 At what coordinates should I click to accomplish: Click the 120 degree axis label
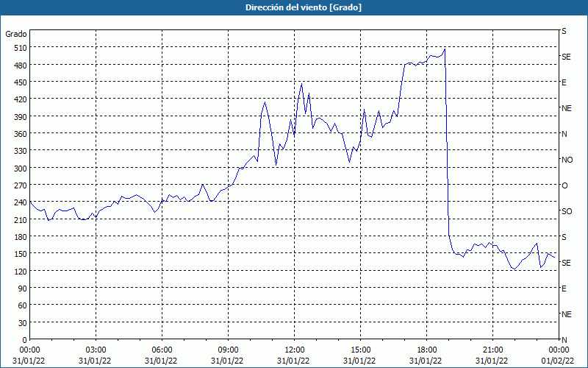pyautogui.click(x=21, y=272)
